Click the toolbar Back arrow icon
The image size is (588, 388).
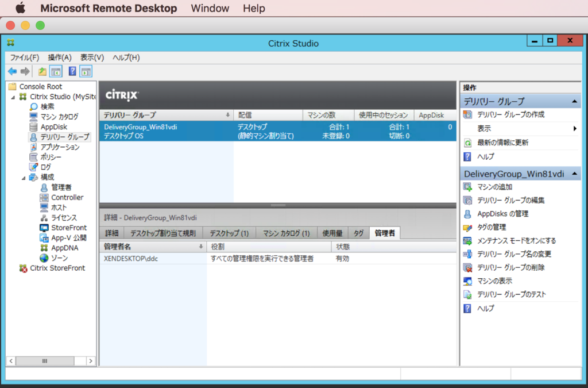13,71
